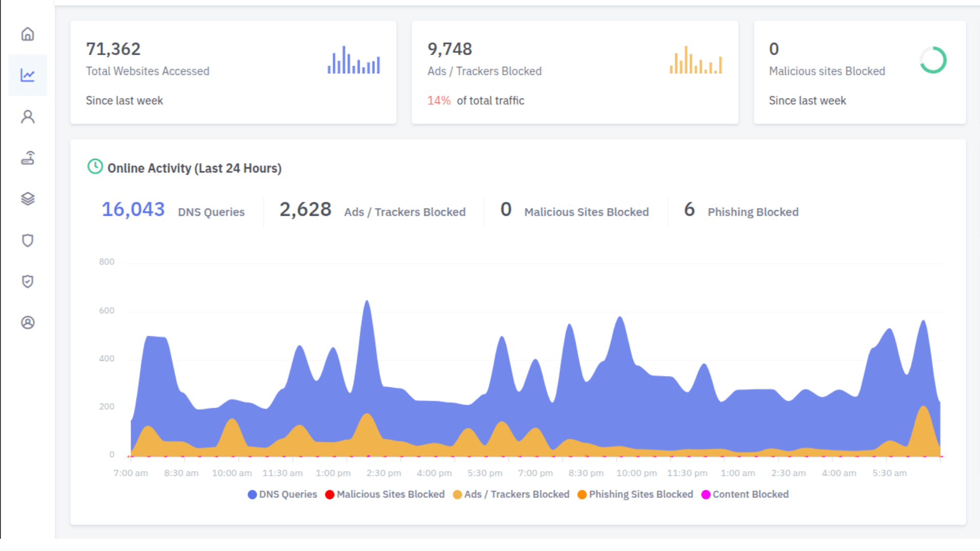The width and height of the screenshot is (980, 551).
Task: Open the Home dashboard icon
Action: point(28,34)
